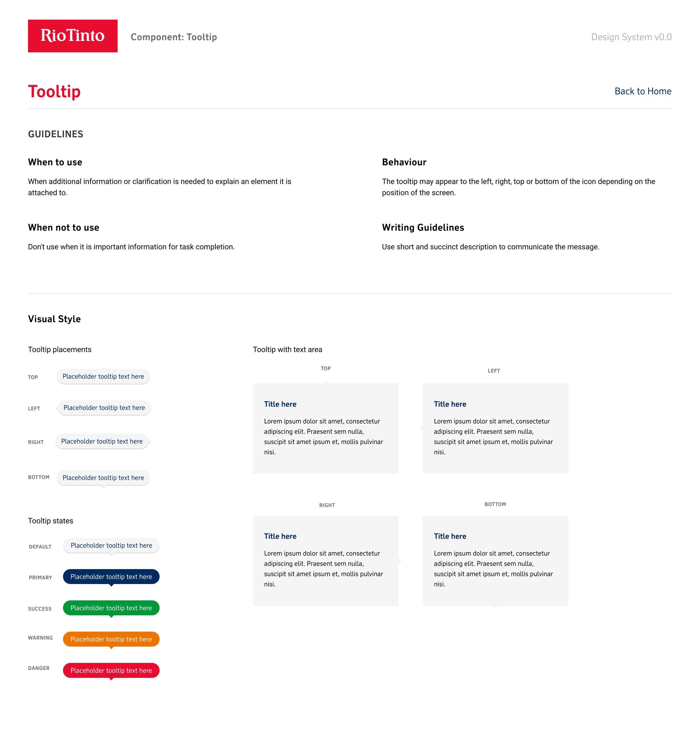Click the Behaviour heading
700x747 pixels.
404,162
